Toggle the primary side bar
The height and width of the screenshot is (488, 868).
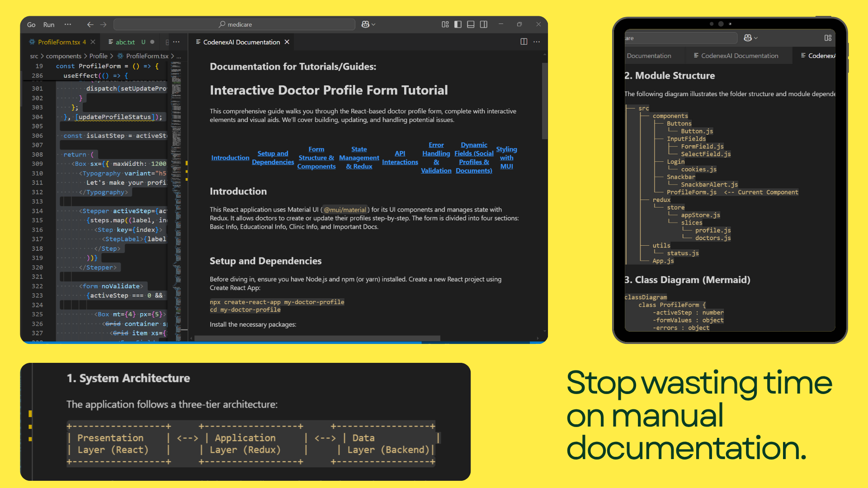(458, 24)
